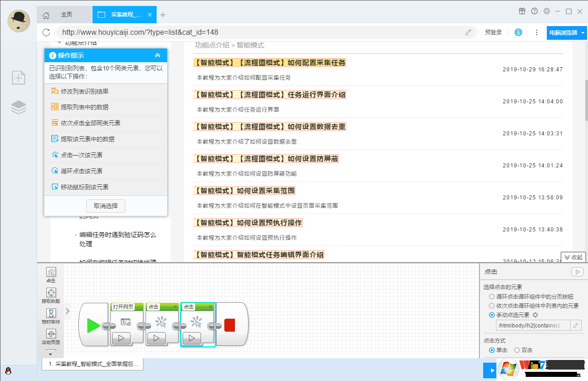Collapse the 操作提示 panel with the chevron
The image size is (588, 381).
[x=158, y=55]
